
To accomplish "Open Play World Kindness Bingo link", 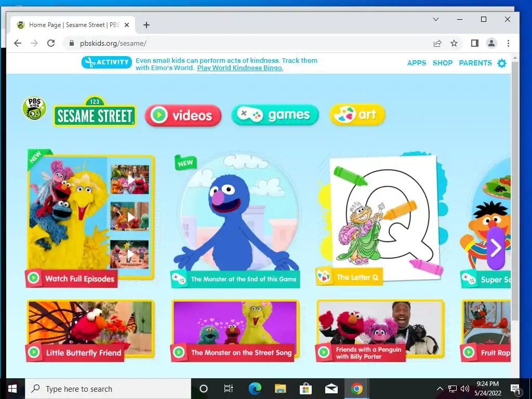I will coord(240,68).
